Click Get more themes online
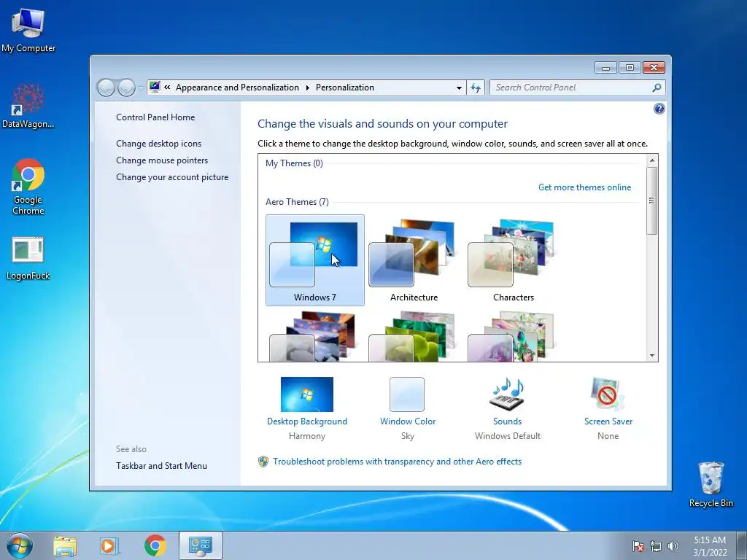The image size is (747, 560). point(584,187)
